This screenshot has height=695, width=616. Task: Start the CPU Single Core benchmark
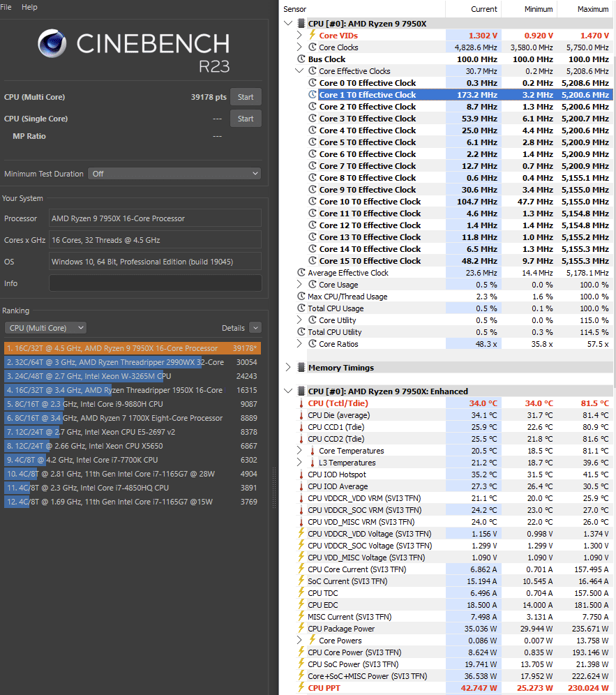(246, 119)
